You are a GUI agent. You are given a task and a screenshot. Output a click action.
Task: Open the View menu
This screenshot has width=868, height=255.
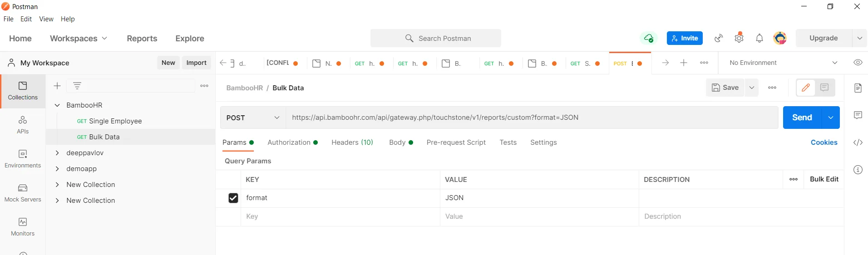(x=46, y=19)
